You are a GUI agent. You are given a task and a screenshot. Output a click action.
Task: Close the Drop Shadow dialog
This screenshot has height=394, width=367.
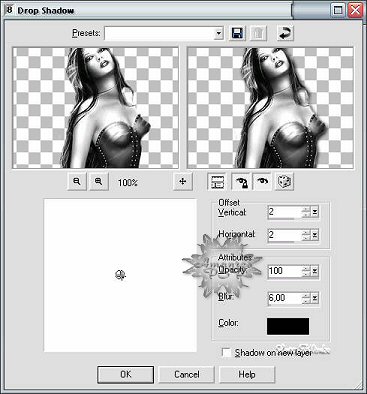click(x=355, y=10)
